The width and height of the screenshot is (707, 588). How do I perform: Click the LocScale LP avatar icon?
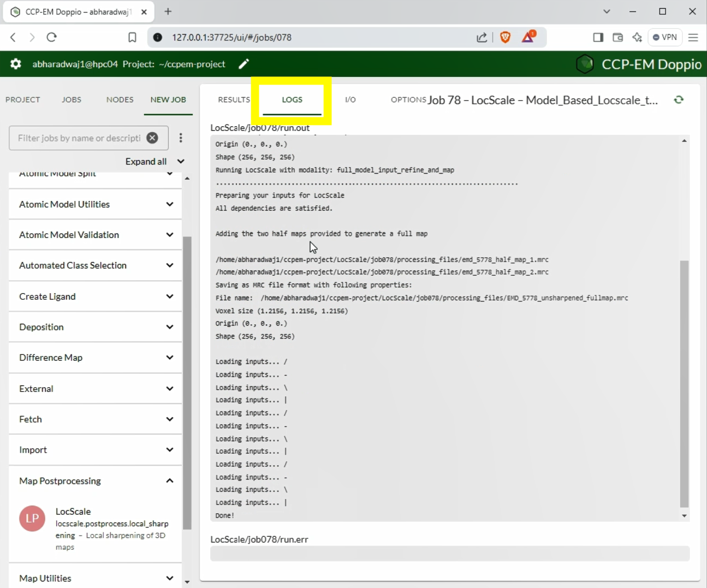[32, 518]
